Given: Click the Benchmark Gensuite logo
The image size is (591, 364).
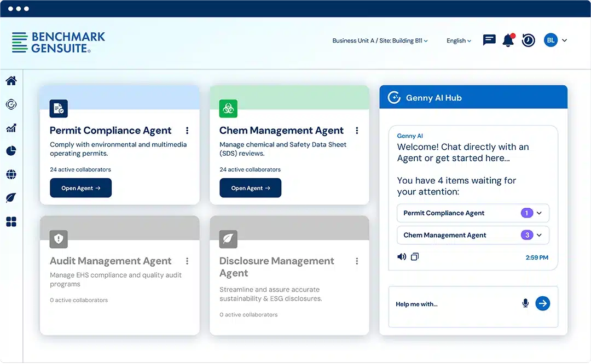Looking at the screenshot, I should tap(59, 42).
